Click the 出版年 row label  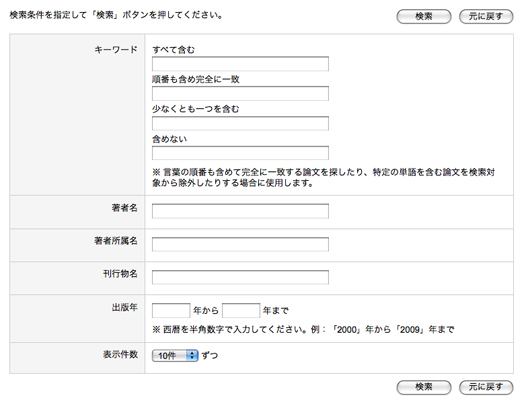pyautogui.click(x=124, y=307)
